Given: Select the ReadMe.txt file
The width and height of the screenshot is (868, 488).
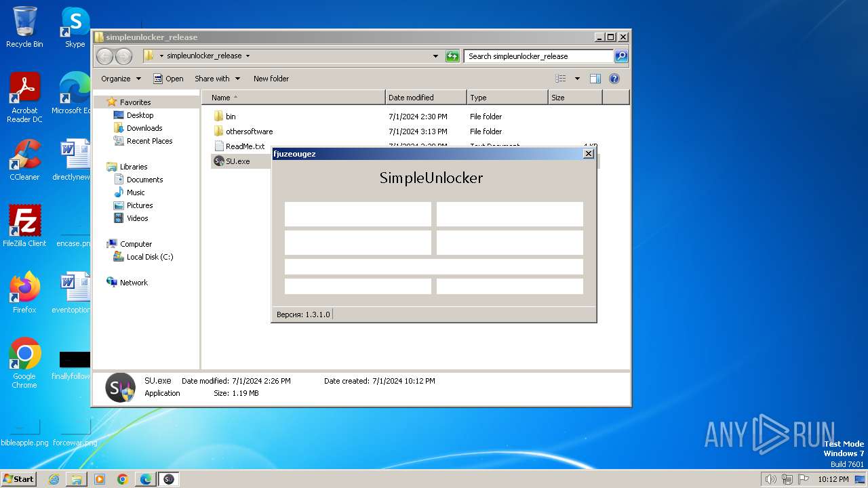Looking at the screenshot, I should (x=245, y=146).
